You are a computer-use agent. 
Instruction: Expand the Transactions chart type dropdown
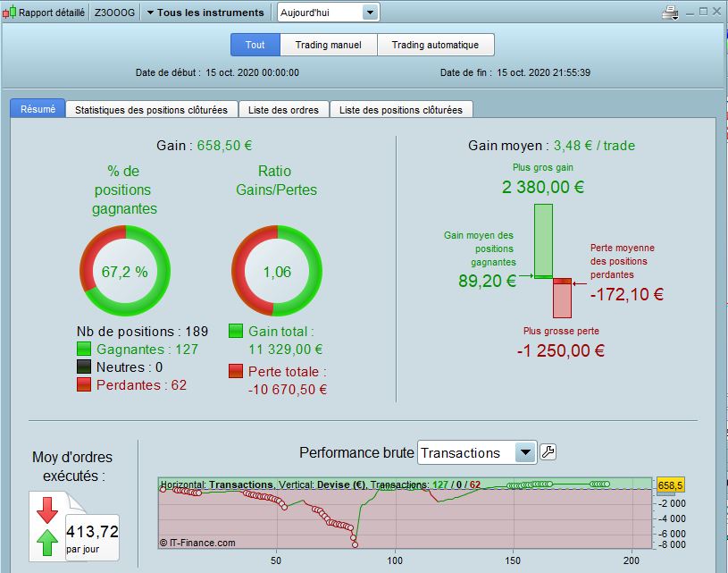[525, 452]
